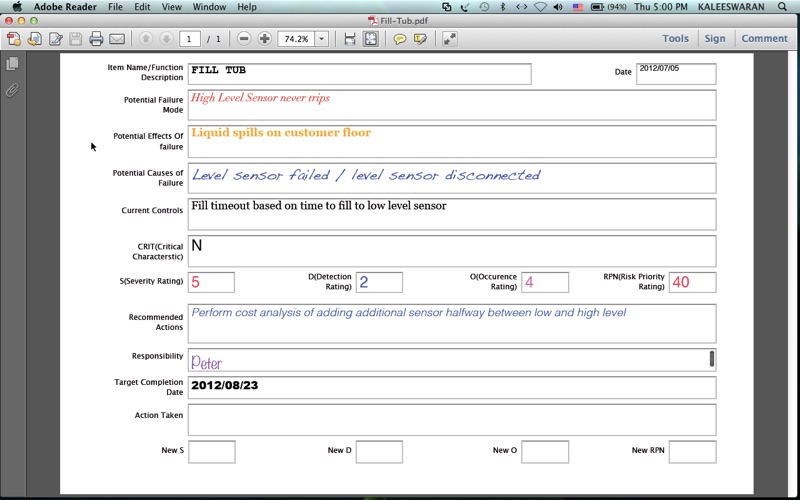Select the highlight text tool
The width and height of the screenshot is (800, 500).
coord(420,39)
